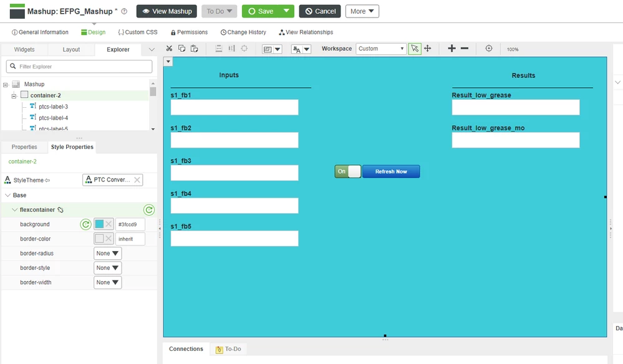The width and height of the screenshot is (623, 364).
Task: Click the Cut (scissors) toolbar icon
Action: click(169, 49)
